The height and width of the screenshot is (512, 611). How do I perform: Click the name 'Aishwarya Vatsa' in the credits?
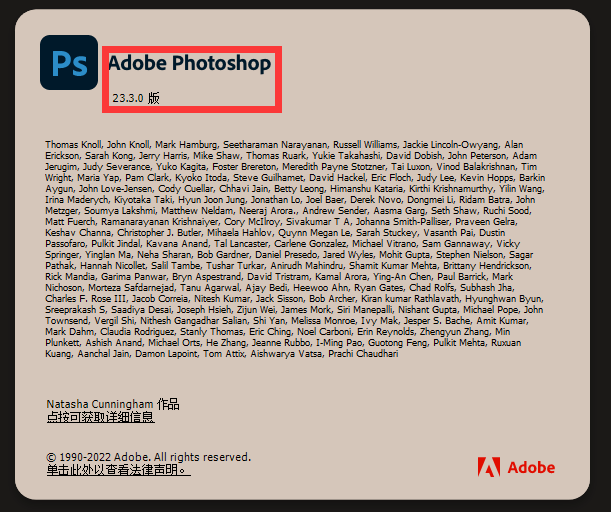pos(286,354)
